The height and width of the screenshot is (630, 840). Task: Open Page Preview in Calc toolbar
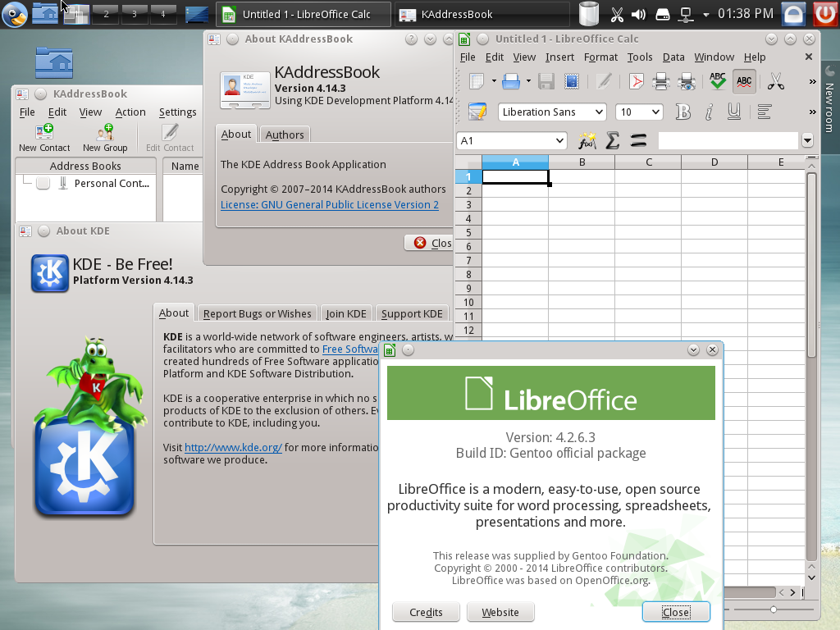click(687, 81)
